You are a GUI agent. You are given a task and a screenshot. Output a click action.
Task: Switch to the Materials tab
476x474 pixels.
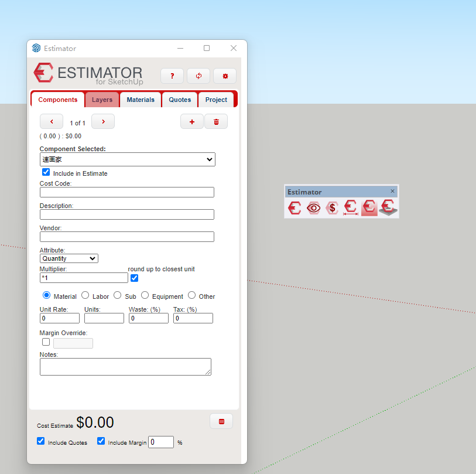click(141, 100)
